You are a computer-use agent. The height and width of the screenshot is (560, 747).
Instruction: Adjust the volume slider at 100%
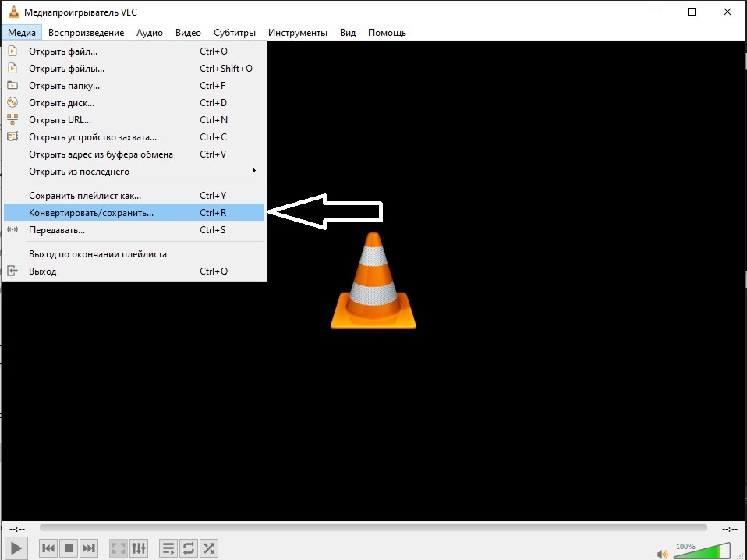point(702,551)
